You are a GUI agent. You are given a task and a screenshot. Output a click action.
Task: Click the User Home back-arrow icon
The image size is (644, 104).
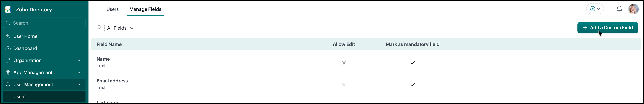click(8, 36)
